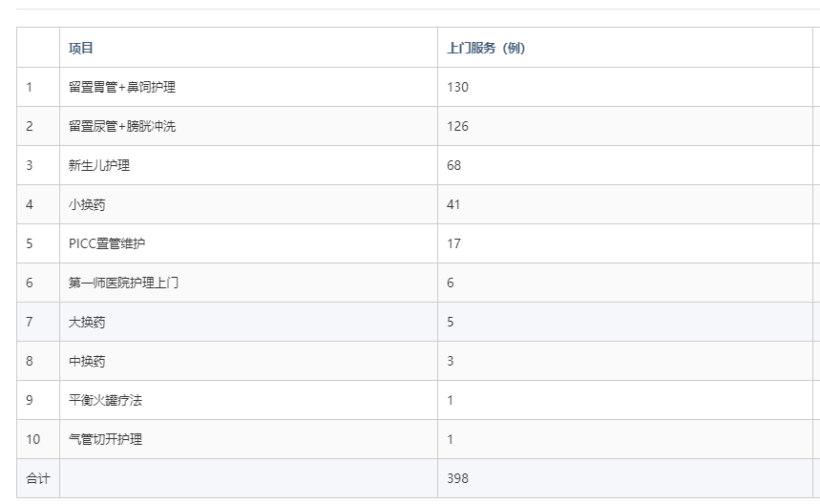Select the 第一师医院护理上门 cell

click(x=123, y=283)
